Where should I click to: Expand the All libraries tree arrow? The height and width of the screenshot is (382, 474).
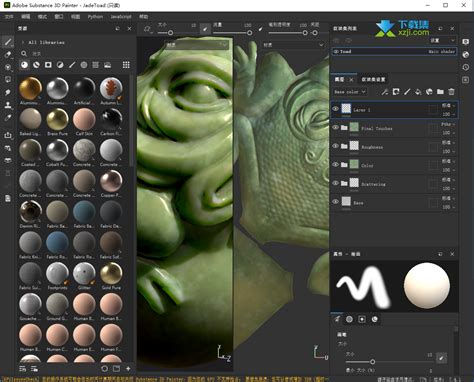pyautogui.click(x=23, y=42)
